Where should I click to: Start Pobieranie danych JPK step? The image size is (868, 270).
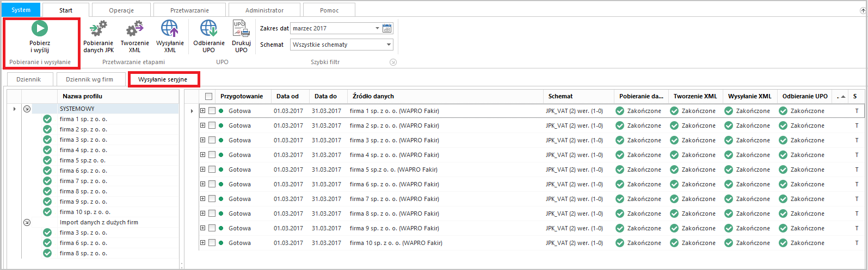(98, 29)
